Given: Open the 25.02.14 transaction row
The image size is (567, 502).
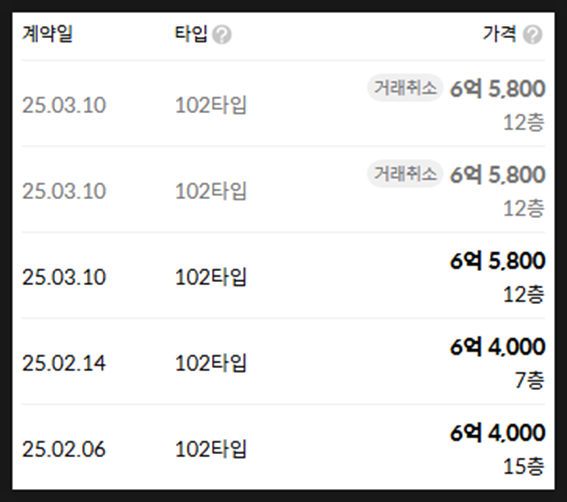Looking at the screenshot, I should pyautogui.click(x=284, y=362).
